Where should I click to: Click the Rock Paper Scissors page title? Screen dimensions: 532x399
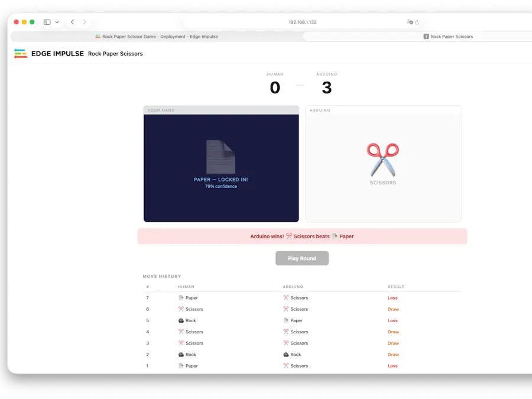tap(115, 54)
